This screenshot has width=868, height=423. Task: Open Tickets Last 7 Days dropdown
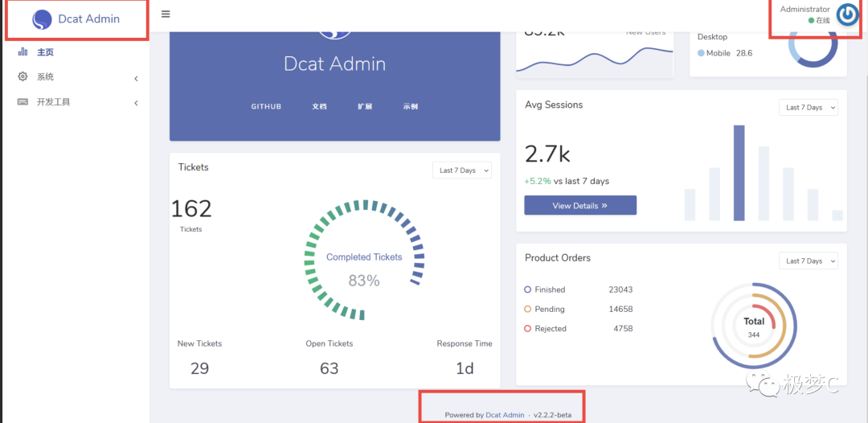[x=461, y=170]
